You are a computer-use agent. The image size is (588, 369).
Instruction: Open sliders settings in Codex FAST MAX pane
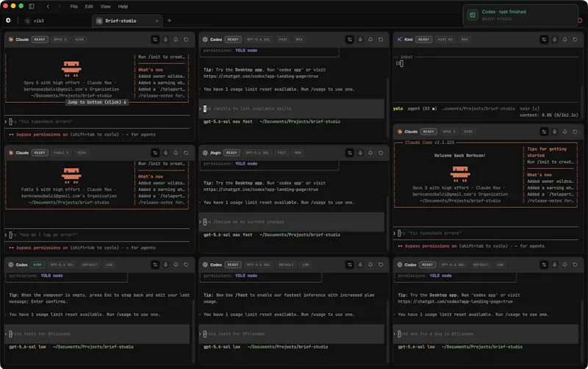[x=350, y=40]
